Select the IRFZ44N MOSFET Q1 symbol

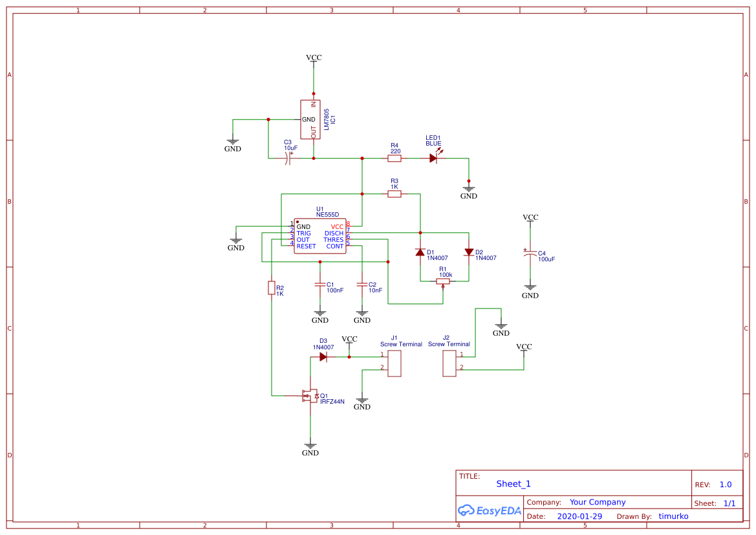309,396
